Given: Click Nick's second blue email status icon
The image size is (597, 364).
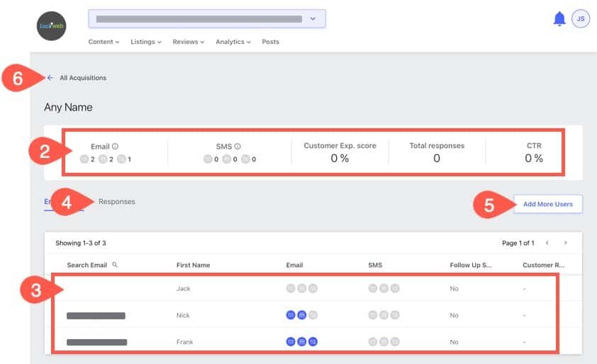Looking at the screenshot, I should 301,315.
